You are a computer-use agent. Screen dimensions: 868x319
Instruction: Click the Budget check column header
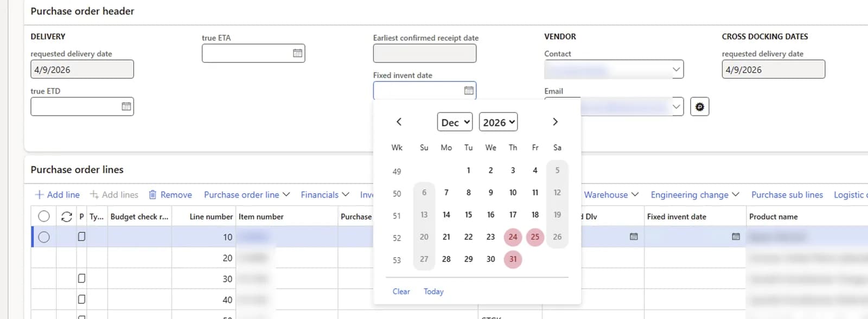point(139,216)
